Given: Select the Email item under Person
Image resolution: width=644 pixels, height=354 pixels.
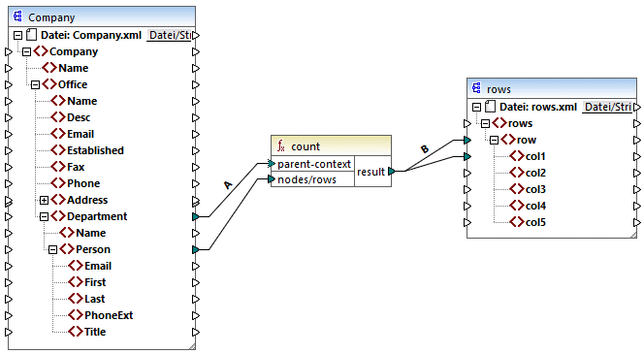Looking at the screenshot, I should click(x=98, y=266).
